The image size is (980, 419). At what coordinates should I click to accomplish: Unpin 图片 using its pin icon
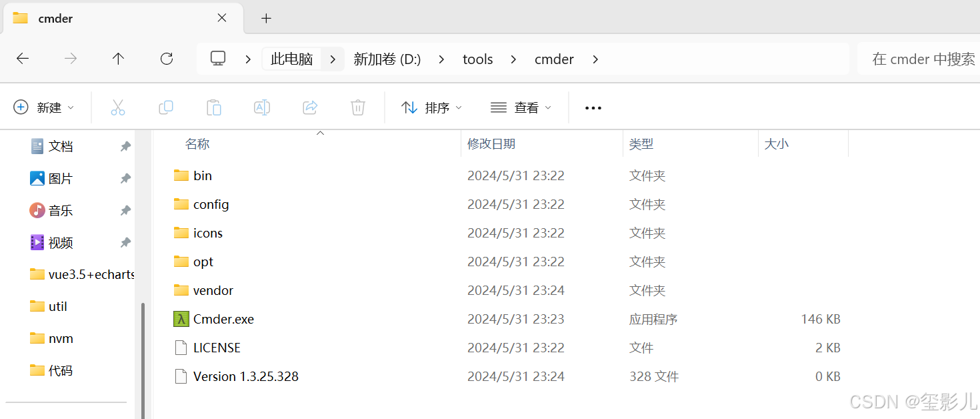coord(125,178)
